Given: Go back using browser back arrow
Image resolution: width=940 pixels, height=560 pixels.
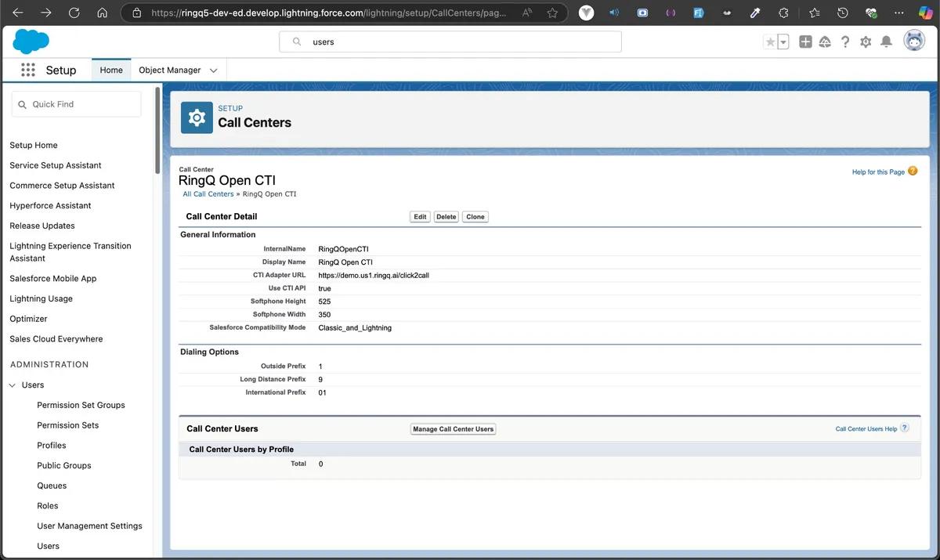Looking at the screenshot, I should [18, 13].
